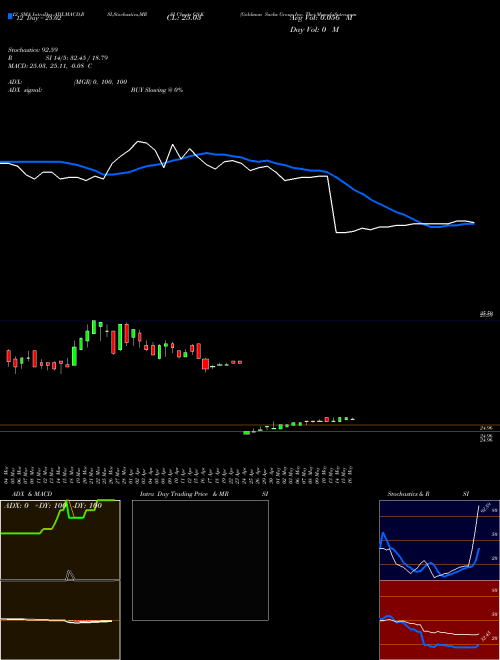Viewport: 500px width, 660px height.
Task: Open the ADX green line chart panel
Action: (60, 540)
